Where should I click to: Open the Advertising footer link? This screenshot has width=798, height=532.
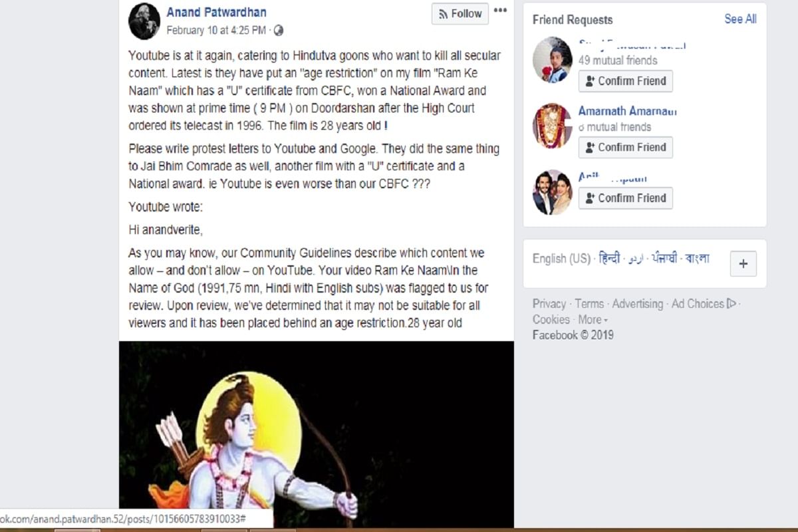click(x=638, y=304)
